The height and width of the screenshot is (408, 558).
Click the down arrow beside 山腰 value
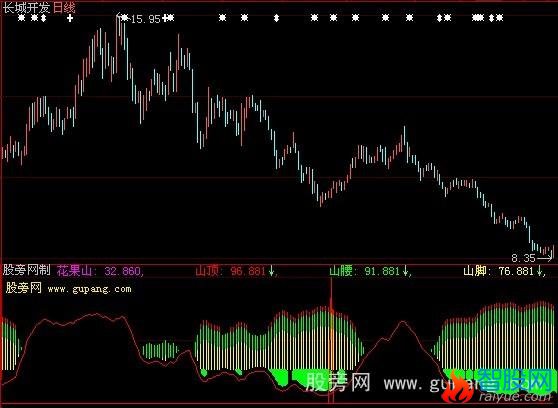click(406, 272)
